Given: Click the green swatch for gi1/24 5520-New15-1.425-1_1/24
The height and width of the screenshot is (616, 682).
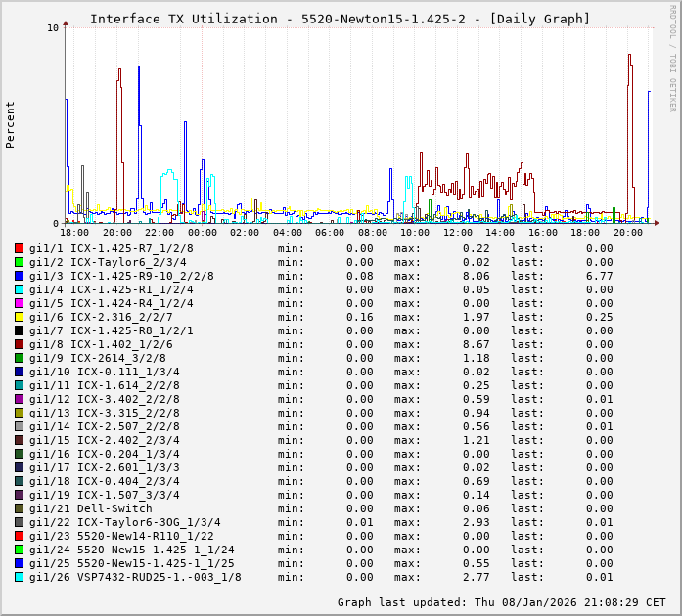Looking at the screenshot, I should click(19, 550).
